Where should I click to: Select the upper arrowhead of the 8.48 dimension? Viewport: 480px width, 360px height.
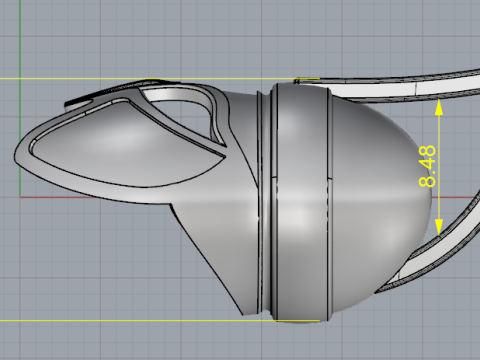439,107
